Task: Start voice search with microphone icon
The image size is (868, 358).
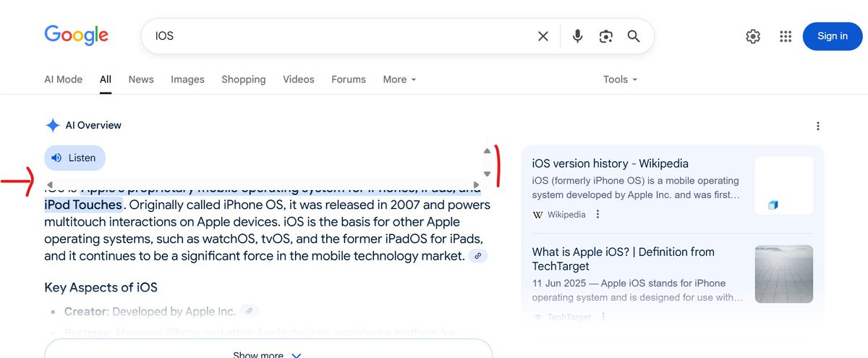Action: tap(577, 36)
